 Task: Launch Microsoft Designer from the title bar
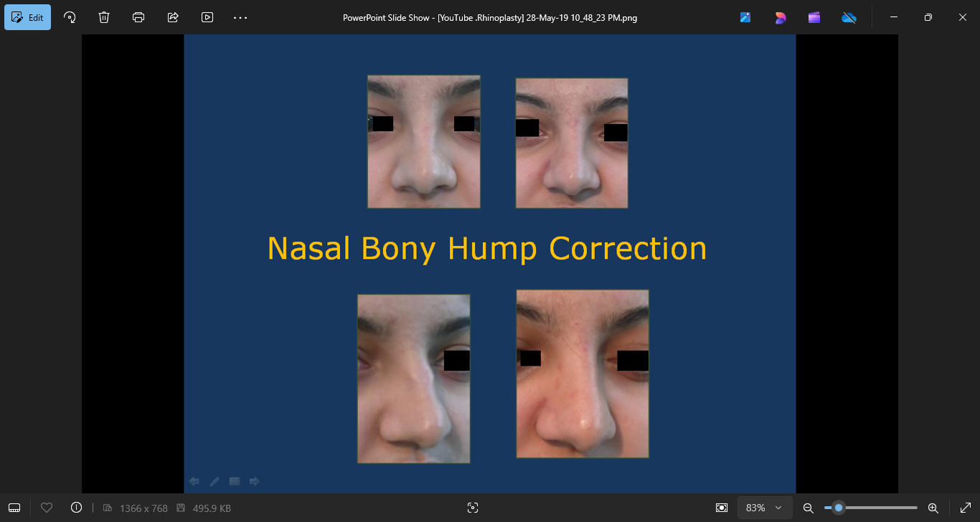[780, 17]
